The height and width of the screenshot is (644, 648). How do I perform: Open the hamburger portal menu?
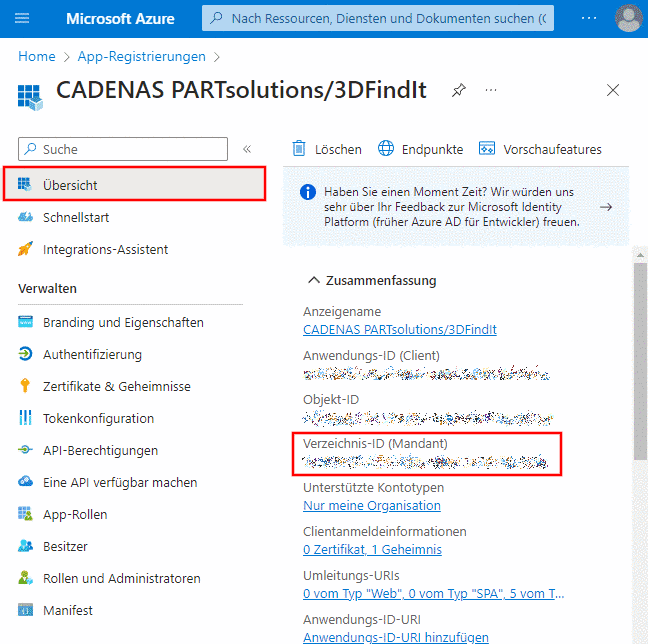(22, 18)
